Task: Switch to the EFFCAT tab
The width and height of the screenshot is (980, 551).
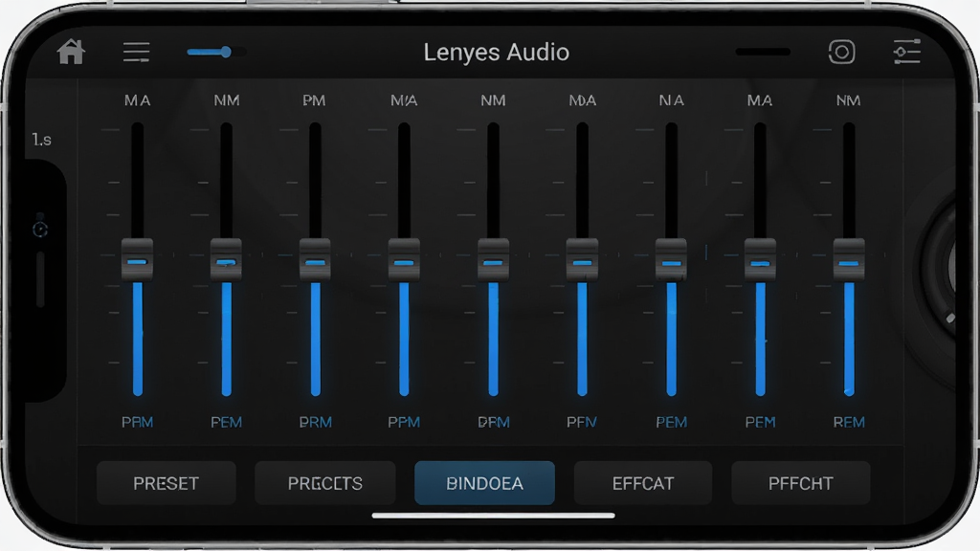Action: [643, 483]
